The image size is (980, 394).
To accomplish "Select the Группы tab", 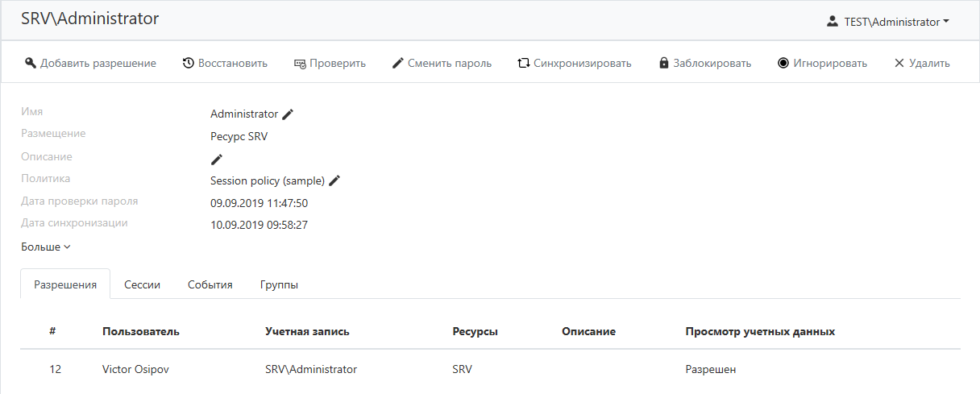I will [x=279, y=284].
